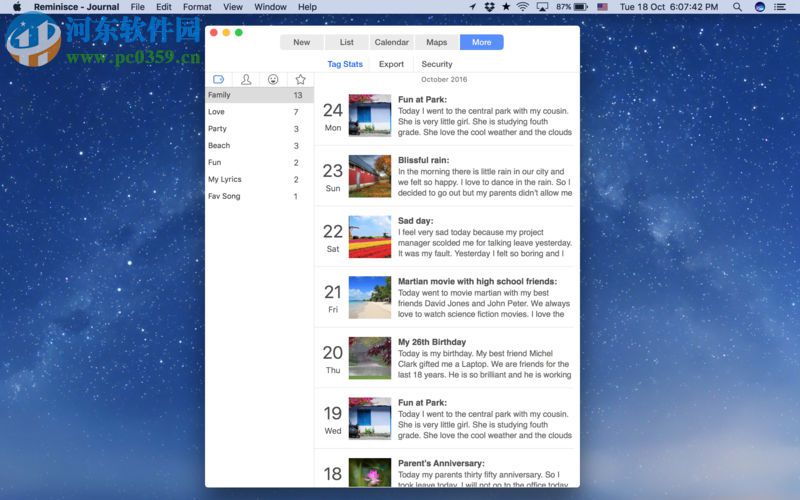
Task: Open the Reminisce - Journal app menu
Action: click(77, 7)
